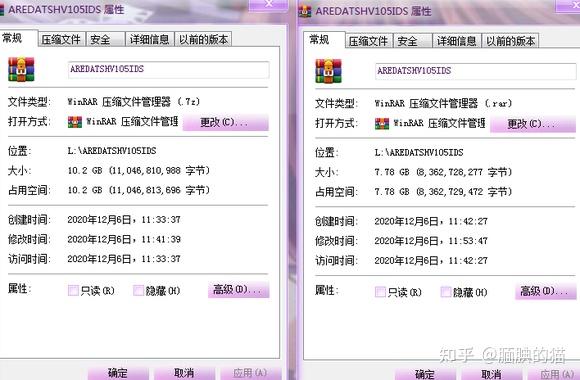The width and height of the screenshot is (580, 380).
Task: Select the 安全 tab in the right dialog
Action: [412, 41]
